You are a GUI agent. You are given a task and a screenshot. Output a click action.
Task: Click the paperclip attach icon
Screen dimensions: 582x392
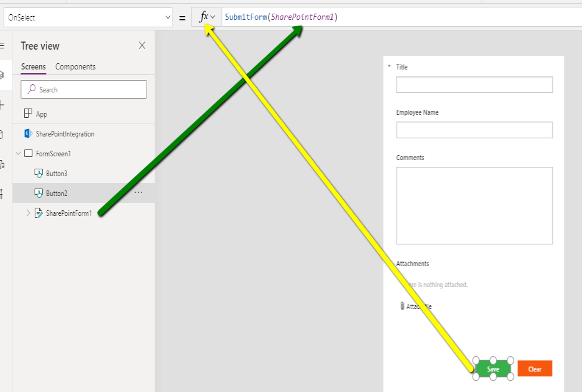point(402,306)
